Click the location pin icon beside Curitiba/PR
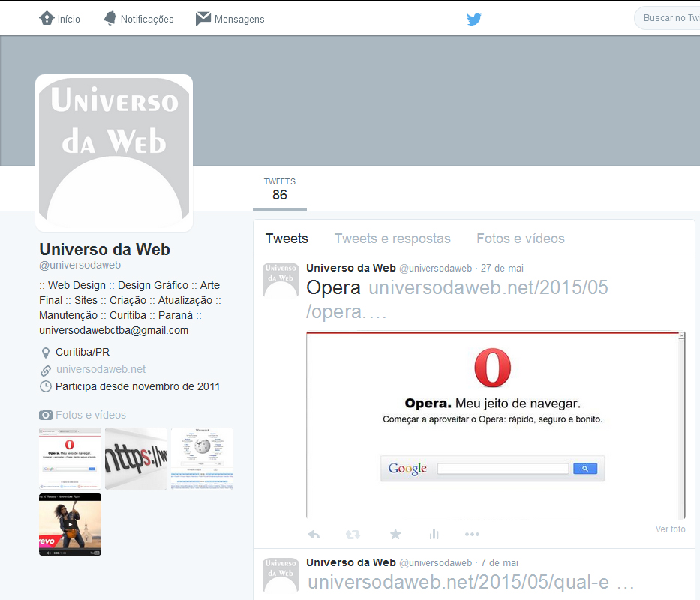700x600 pixels. tap(44, 351)
